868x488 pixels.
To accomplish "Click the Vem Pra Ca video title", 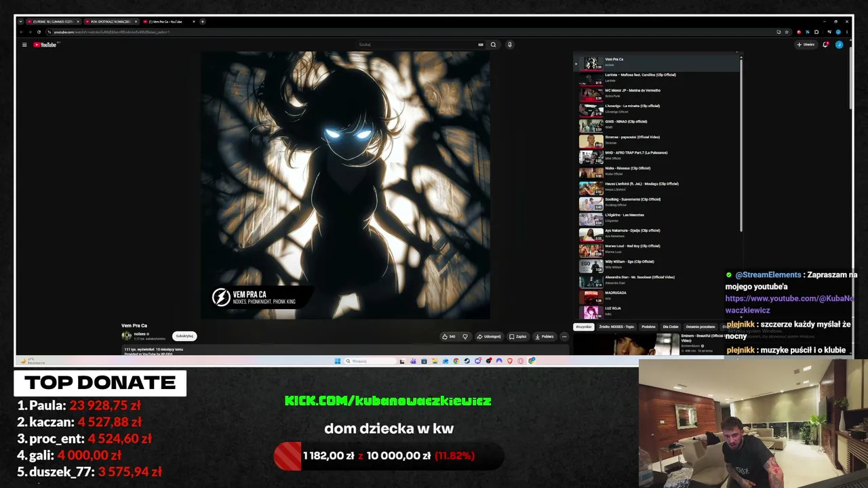I will (x=134, y=325).
